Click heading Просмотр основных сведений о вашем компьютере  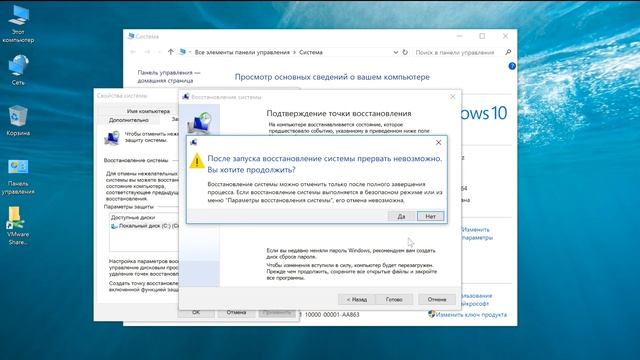[332, 77]
